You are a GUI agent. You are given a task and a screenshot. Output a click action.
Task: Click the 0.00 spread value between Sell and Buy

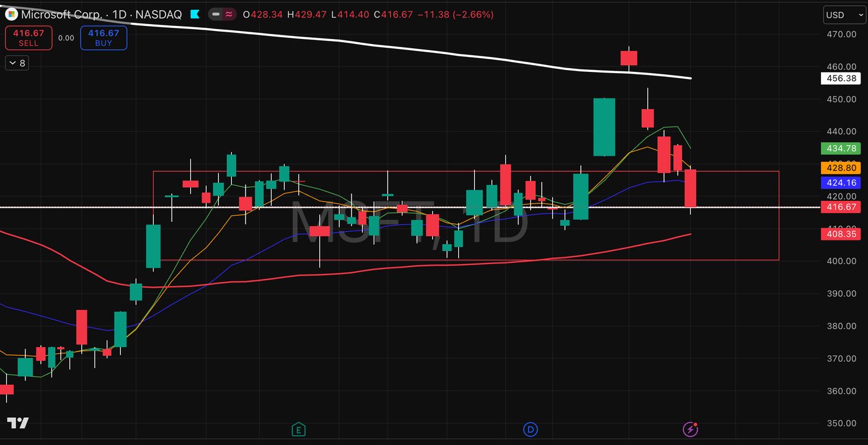pos(66,38)
